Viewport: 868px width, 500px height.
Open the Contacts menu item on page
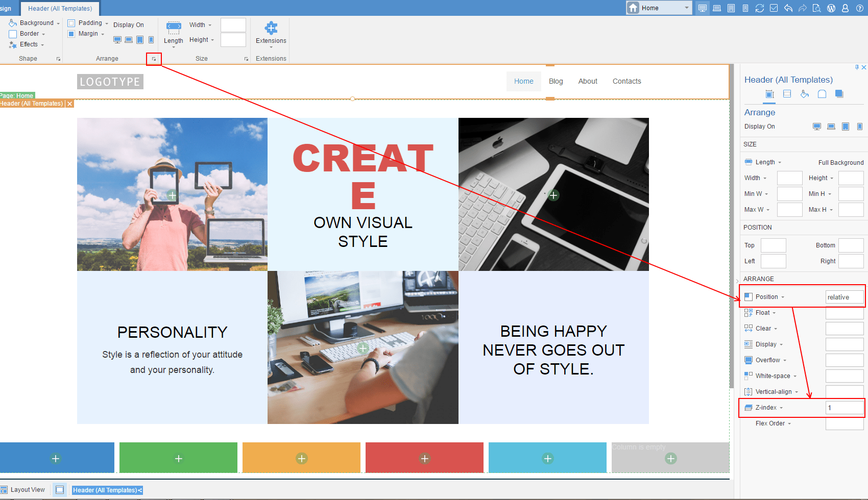coord(627,81)
